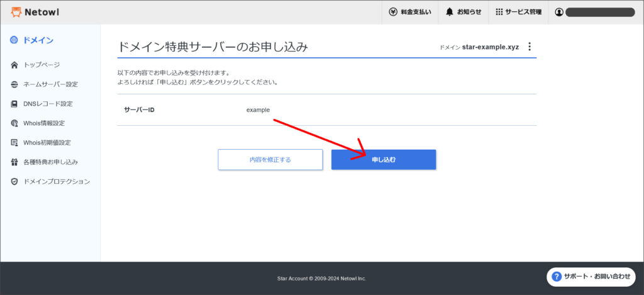Image resolution: width=644 pixels, height=295 pixels.
Task: Open ドメインプロテクション in sidebar
Action: click(x=57, y=181)
